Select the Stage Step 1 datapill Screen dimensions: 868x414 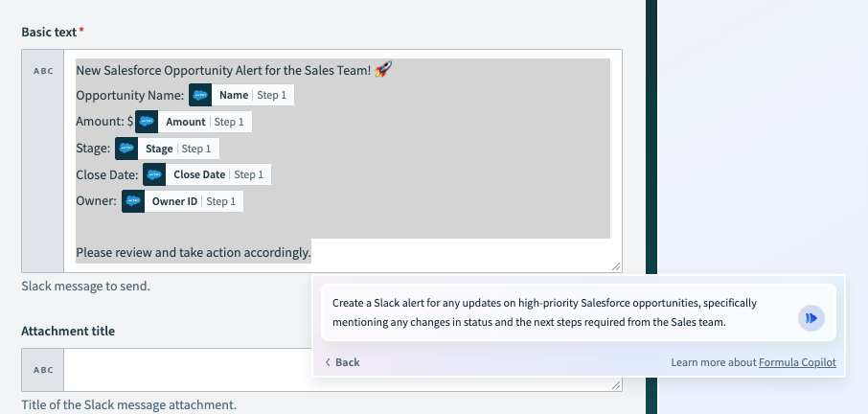point(167,149)
